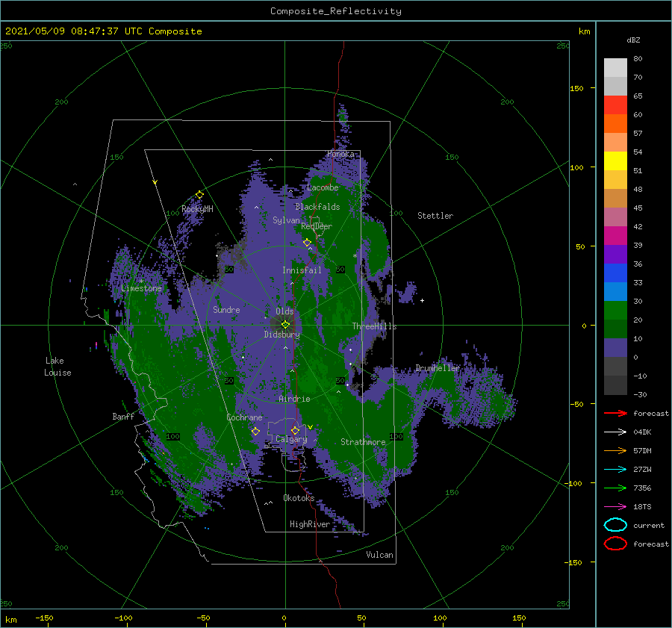Click the Didsbury label
The image size is (672, 628).
[281, 335]
